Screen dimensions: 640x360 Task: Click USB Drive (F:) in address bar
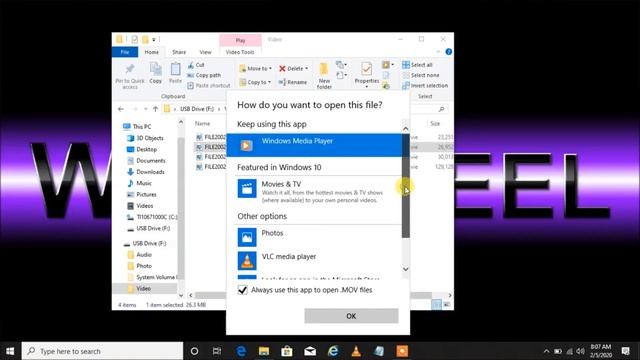[197, 109]
